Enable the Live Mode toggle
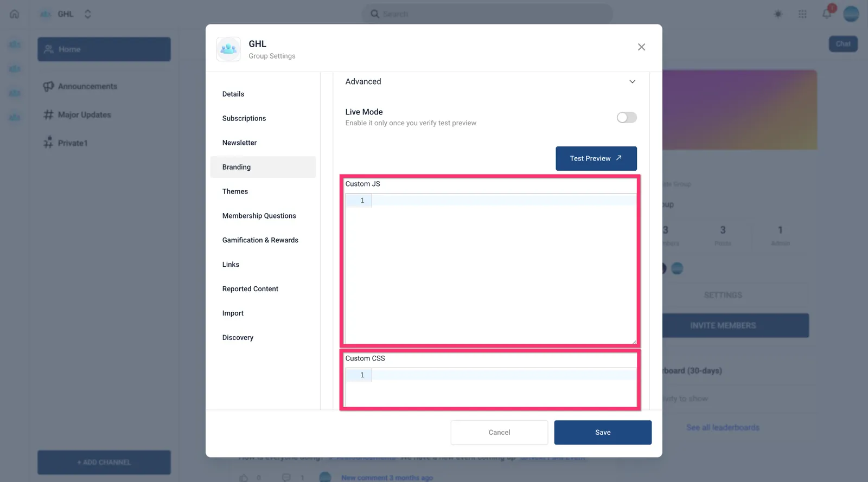868x482 pixels. tap(627, 118)
